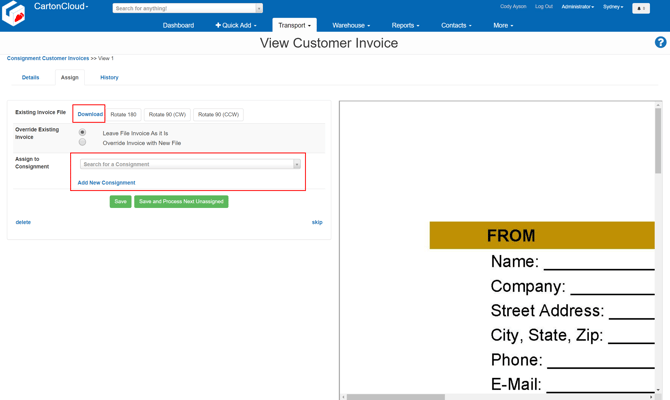Screen dimensions: 670x400
Task: Click the Consignment Customer Invoices breadcrumb
Action: [x=48, y=58]
